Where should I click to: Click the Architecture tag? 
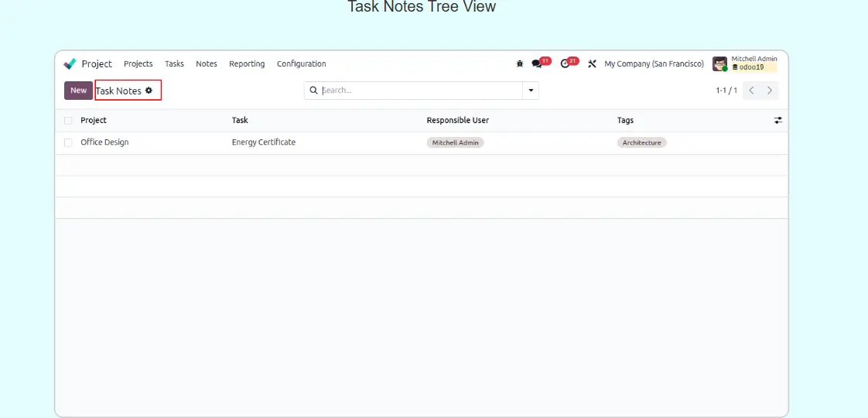(641, 142)
